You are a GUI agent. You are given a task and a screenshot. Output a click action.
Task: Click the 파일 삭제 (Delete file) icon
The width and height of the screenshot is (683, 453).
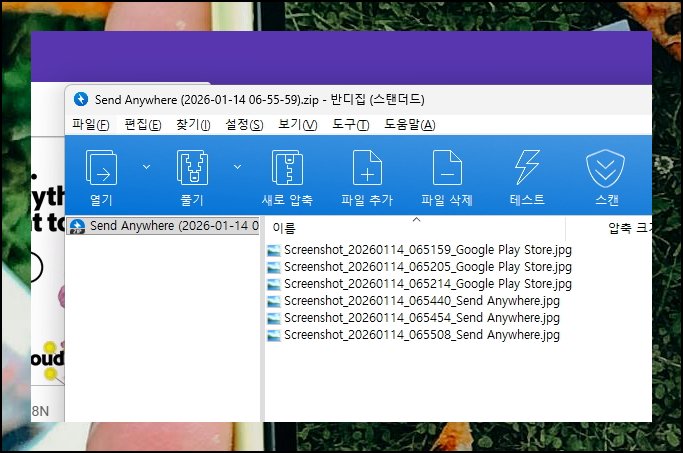pos(447,168)
